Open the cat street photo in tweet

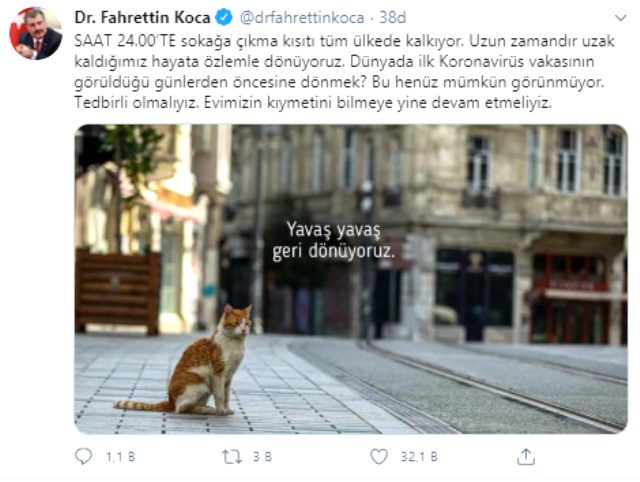[x=351, y=279]
